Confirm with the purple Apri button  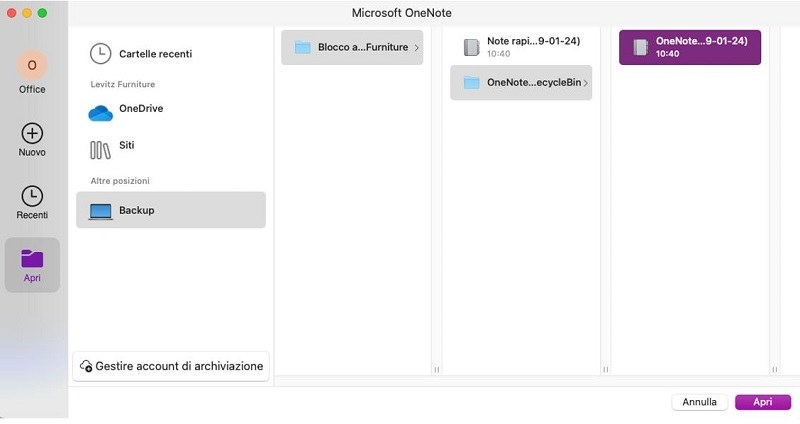(763, 402)
